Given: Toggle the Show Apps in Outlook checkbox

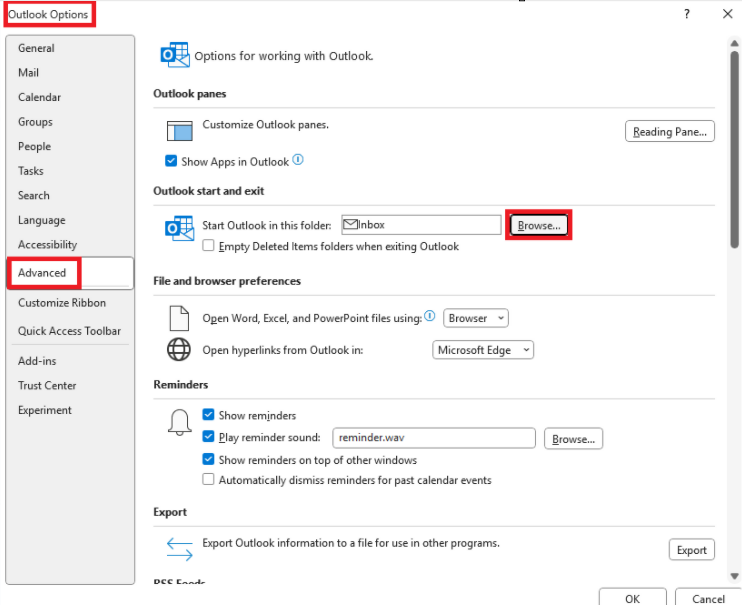Looking at the screenshot, I should coord(171,161).
